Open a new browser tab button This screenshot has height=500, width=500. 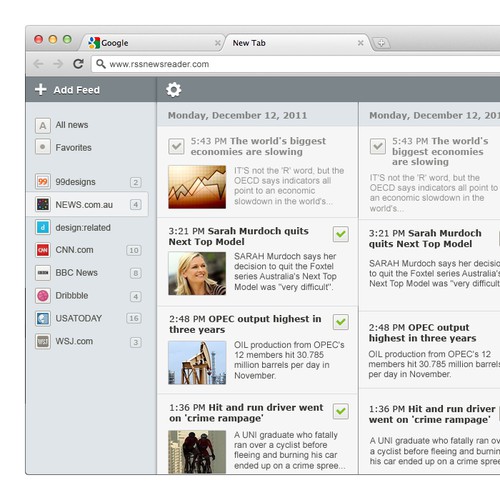[x=381, y=43]
